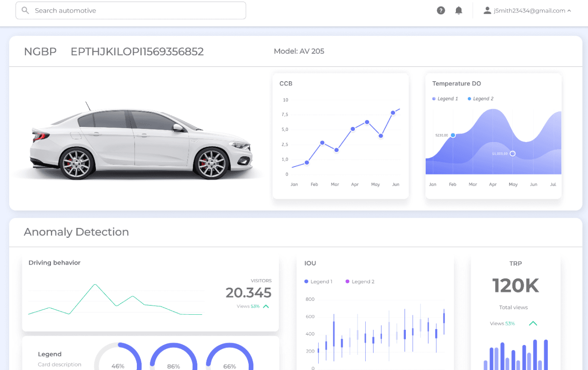Toggle Legend 2 in Temperature DO chart
588x370 pixels.
click(481, 99)
